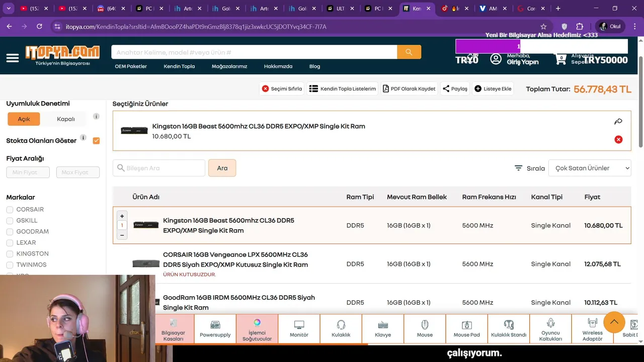The image size is (644, 362).
Task: Open Kendin Topla Listelerim
Action: (342, 88)
